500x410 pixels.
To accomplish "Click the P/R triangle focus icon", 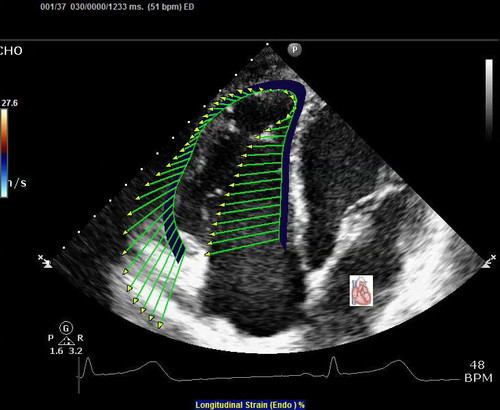I will point(66,341).
